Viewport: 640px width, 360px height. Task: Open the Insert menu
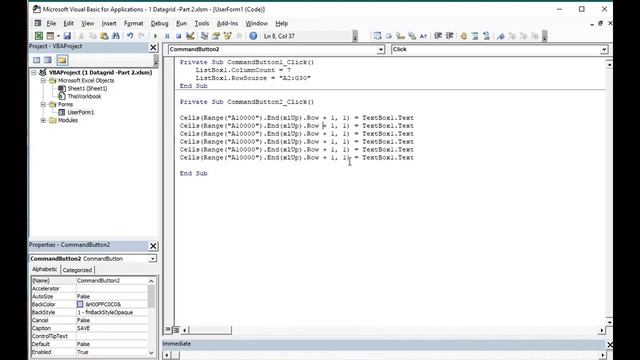point(109,23)
